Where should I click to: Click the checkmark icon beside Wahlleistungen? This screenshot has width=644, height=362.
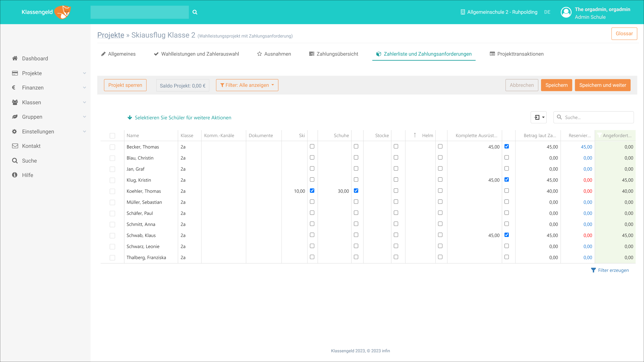point(156,54)
